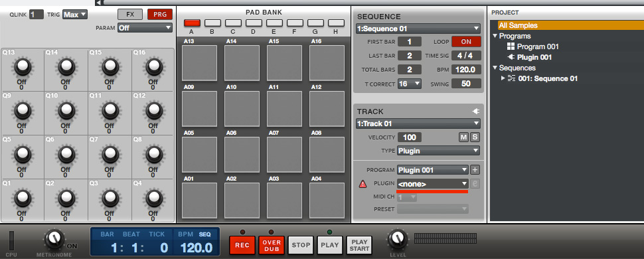Trigger pad A11

coord(285,109)
